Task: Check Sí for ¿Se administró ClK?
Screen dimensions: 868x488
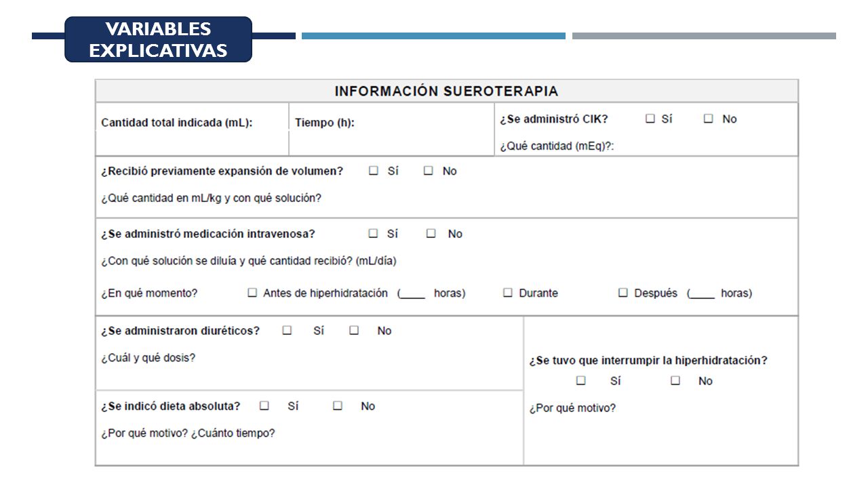Action: (650, 119)
